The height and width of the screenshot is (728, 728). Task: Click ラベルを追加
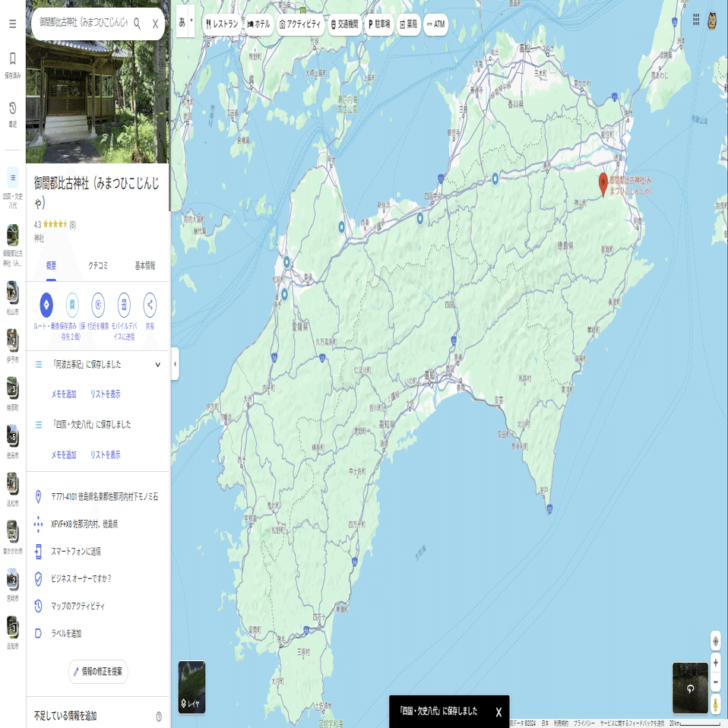(x=97, y=634)
